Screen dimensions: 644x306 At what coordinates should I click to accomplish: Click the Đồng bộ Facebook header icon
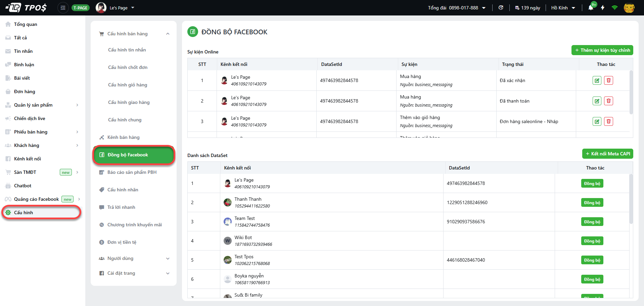click(x=192, y=32)
